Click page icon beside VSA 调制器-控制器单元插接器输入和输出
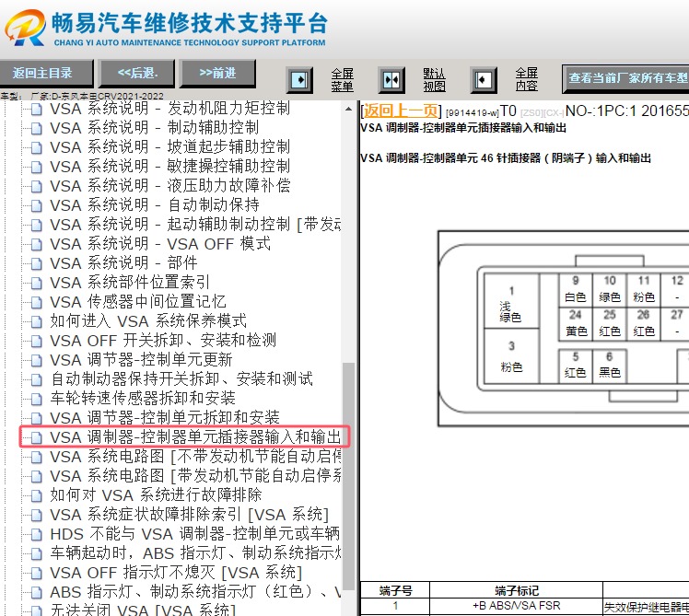The image size is (689, 616). 37,437
